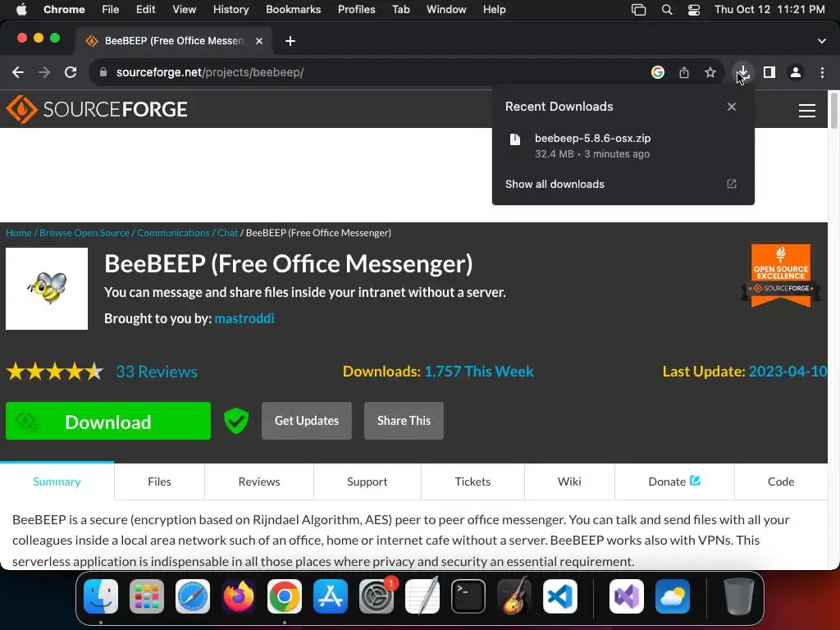Open the Chrome File menu

(111, 10)
